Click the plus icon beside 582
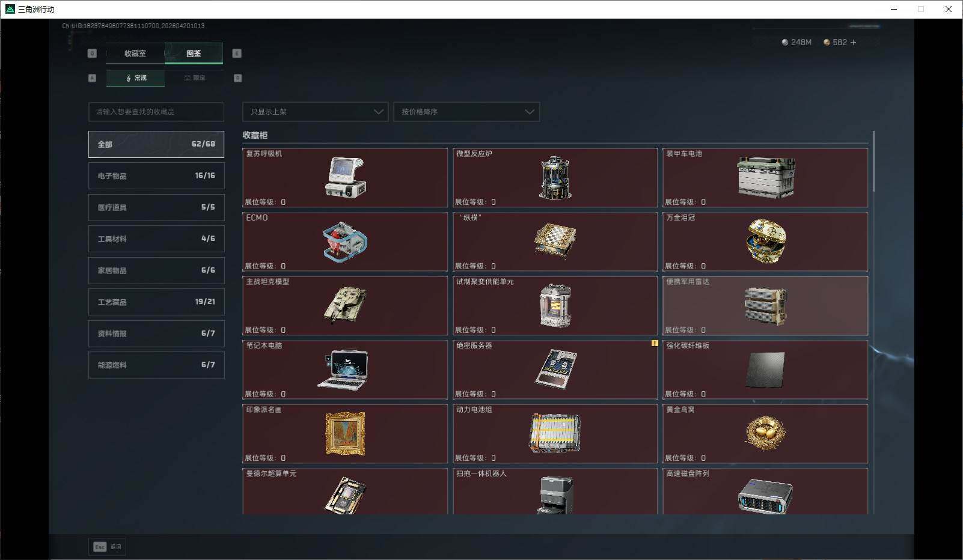963x560 pixels. (x=853, y=42)
